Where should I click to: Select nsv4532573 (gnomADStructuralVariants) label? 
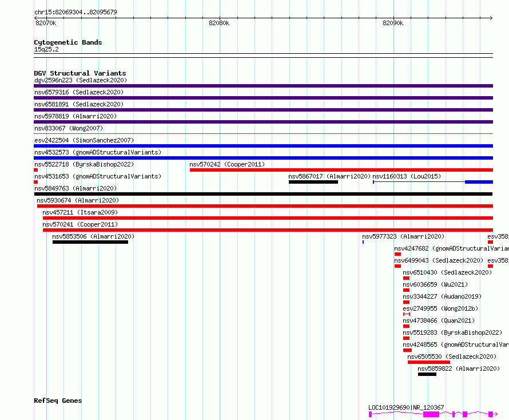98,152
